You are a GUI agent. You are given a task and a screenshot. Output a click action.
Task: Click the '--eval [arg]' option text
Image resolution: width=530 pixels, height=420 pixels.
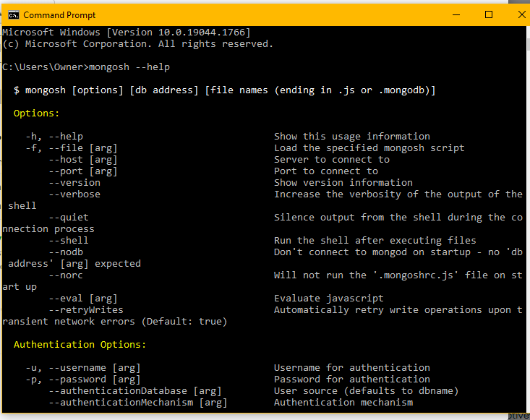tap(82, 299)
